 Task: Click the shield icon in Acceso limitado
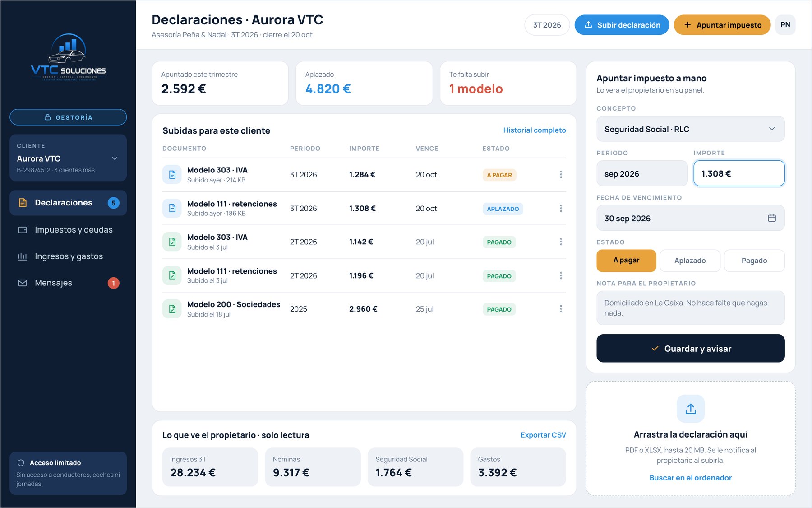click(21, 463)
